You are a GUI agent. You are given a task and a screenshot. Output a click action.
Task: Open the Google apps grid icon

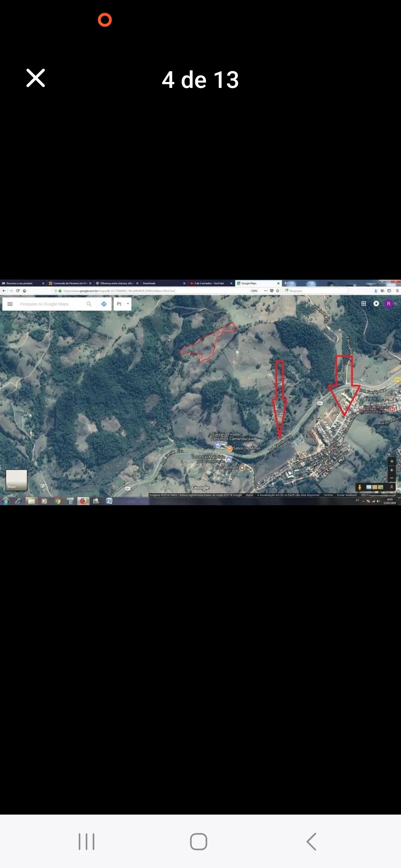363,303
